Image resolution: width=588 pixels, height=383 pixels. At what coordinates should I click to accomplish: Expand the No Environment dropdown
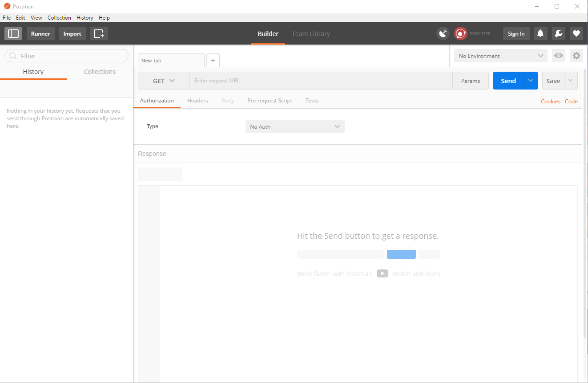(x=500, y=56)
